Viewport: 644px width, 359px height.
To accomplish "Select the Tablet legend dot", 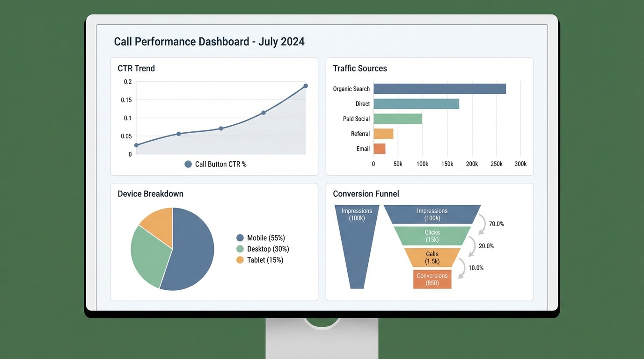I will 240,260.
